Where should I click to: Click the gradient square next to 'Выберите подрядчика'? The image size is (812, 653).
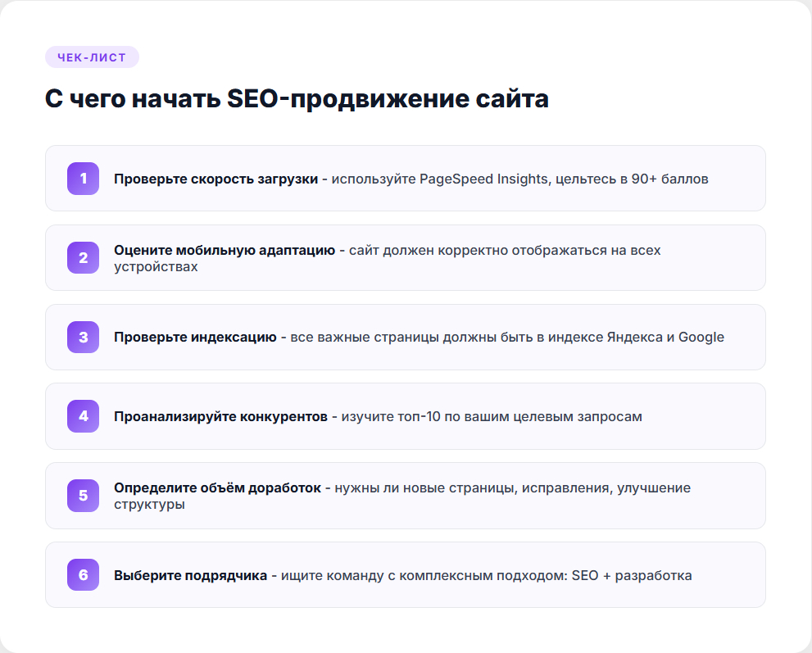click(x=82, y=575)
